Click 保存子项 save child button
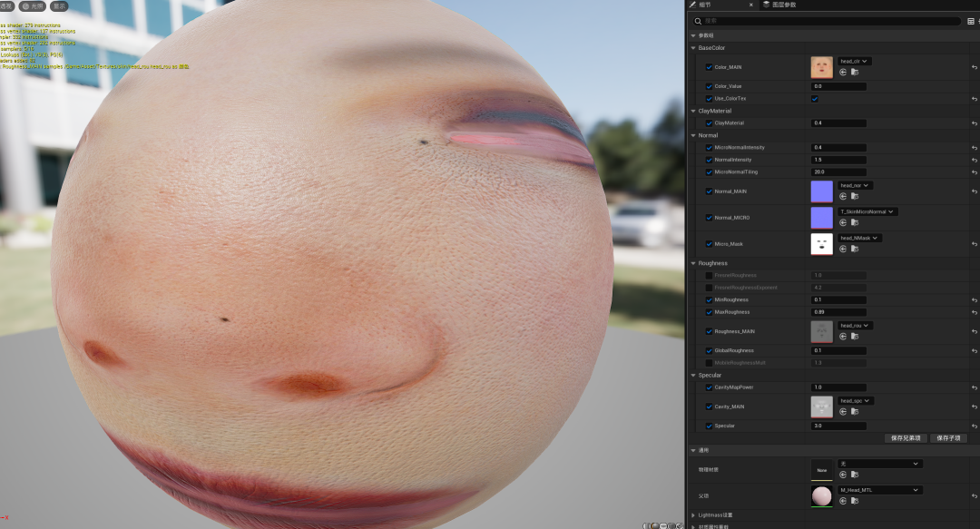Image resolution: width=980 pixels, height=529 pixels. [948, 438]
